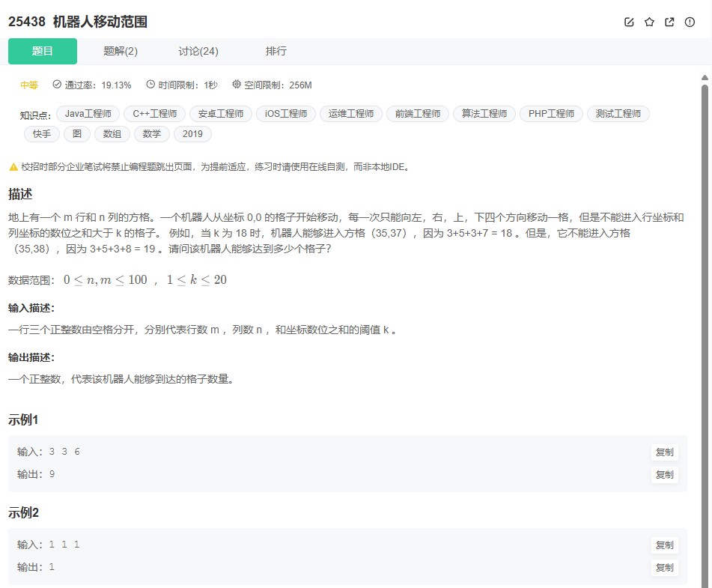Screen dimensions: 712x588
Task: Click the scrollbar up arrow
Action: pyautogui.click(x=705, y=77)
